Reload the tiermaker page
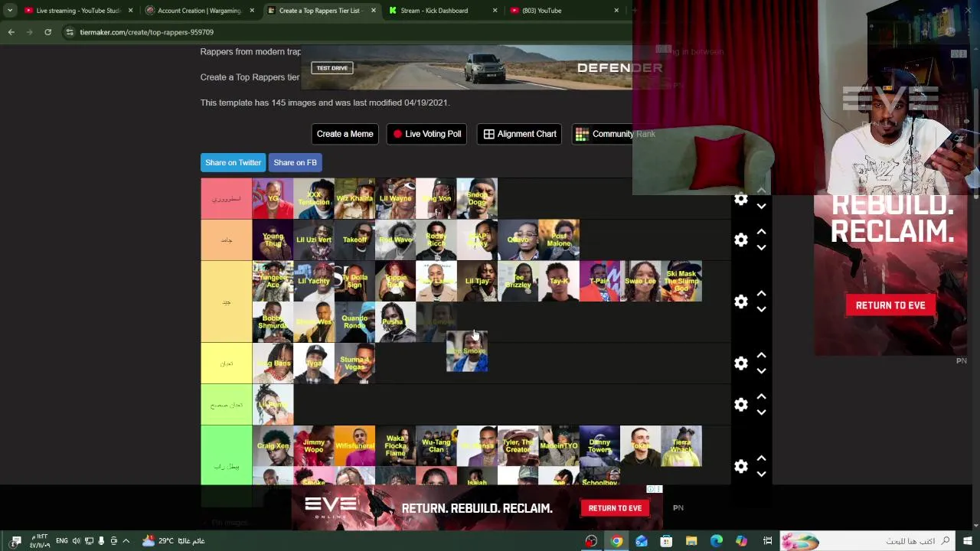 [x=47, y=32]
